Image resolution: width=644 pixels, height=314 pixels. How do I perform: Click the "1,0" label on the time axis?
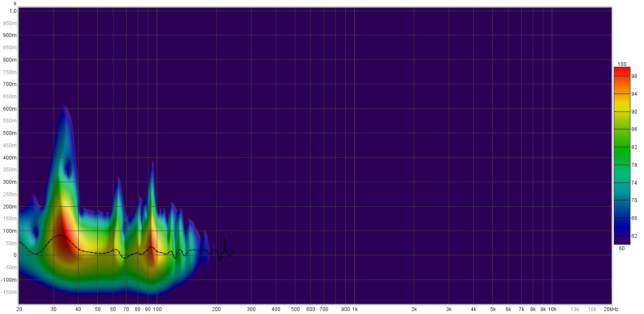pos(13,11)
